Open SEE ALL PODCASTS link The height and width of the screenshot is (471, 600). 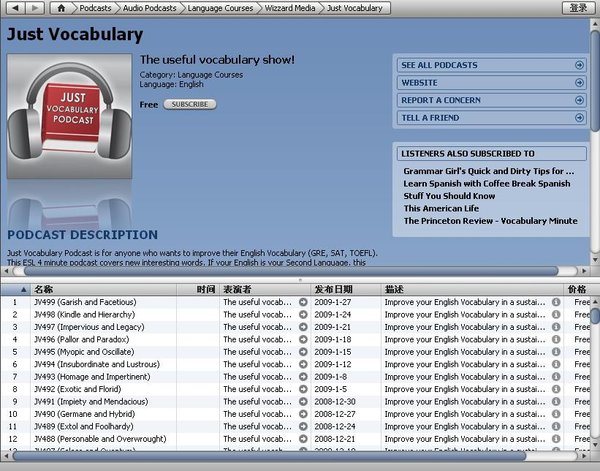pos(492,65)
